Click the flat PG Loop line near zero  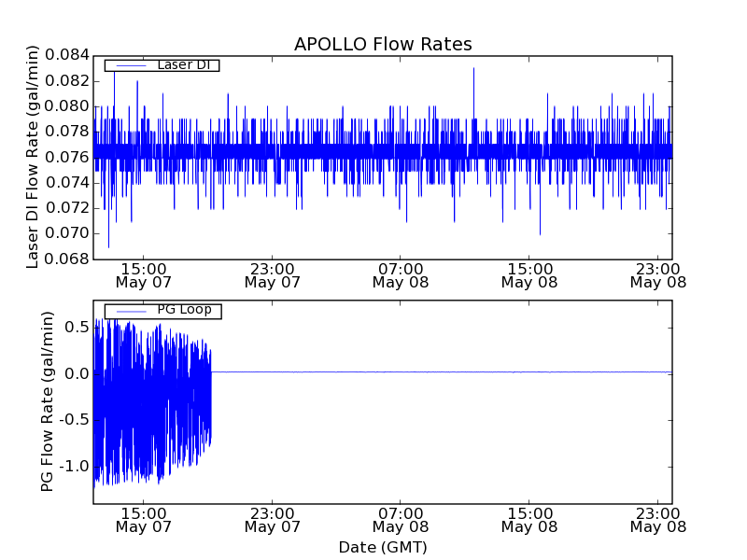[439, 371]
